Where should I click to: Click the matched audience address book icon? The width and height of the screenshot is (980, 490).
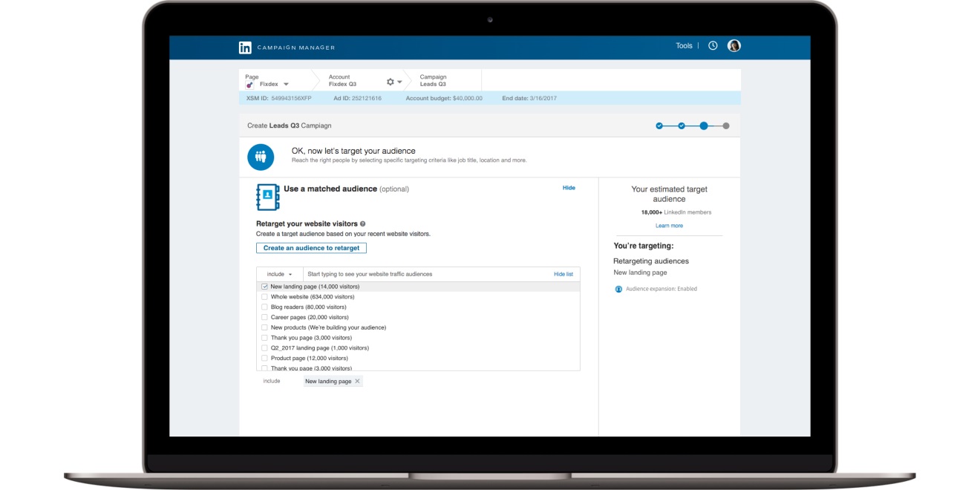coord(267,197)
